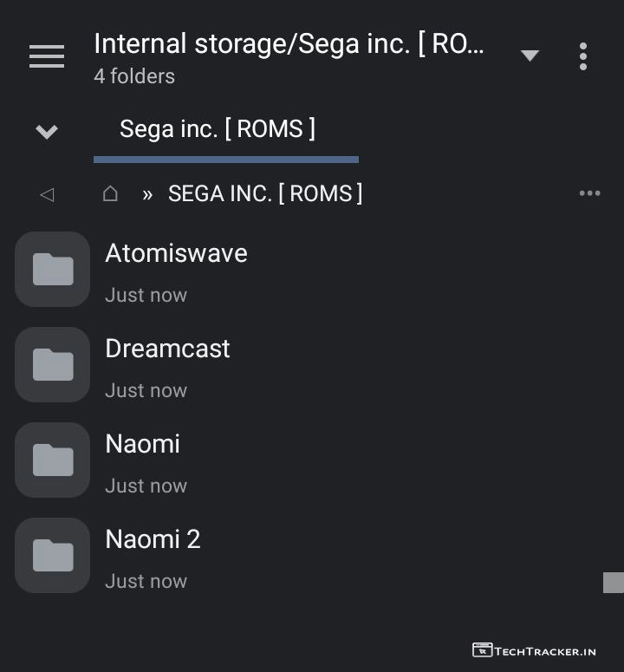Open the hamburger navigation menu
This screenshot has height=672, width=624.
pos(47,56)
